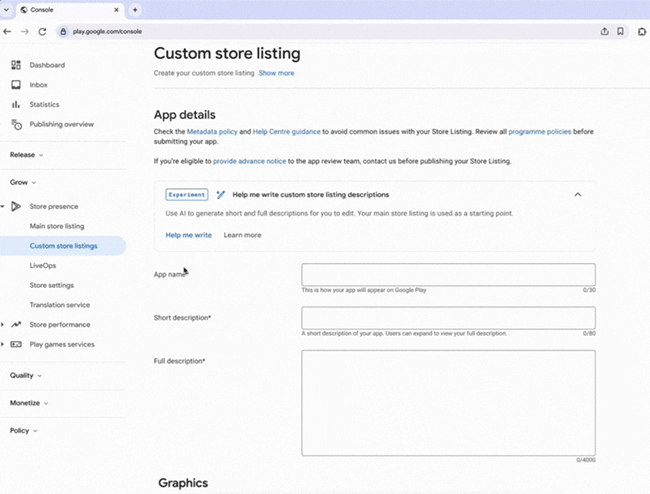This screenshot has height=494, width=650.
Task: Select Main store listing in sidebar
Action: tap(57, 226)
